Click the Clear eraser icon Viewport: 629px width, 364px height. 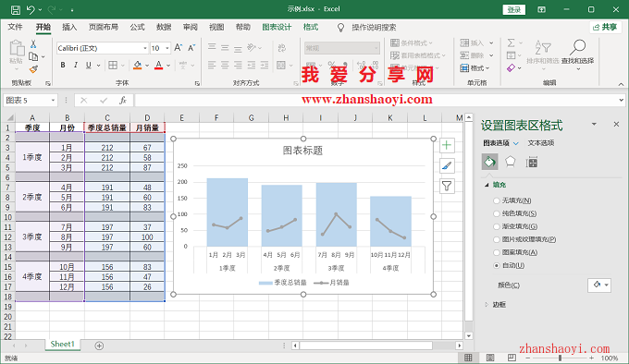(511, 68)
